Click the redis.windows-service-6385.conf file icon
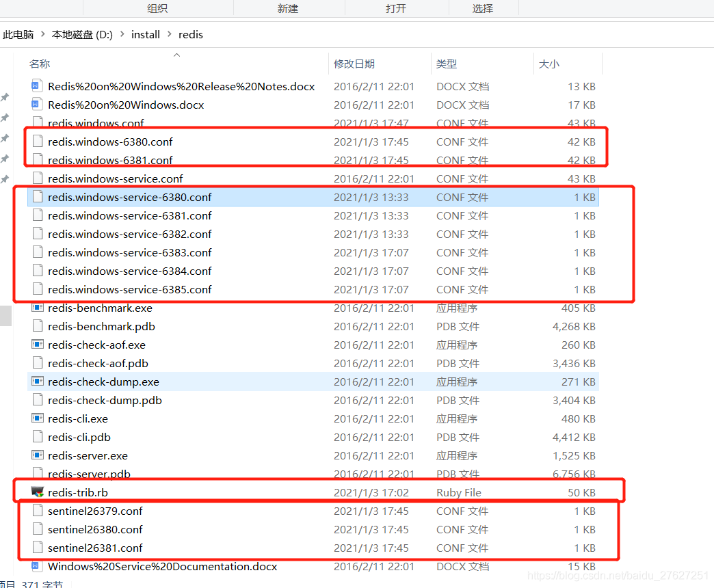This screenshot has width=714, height=588. coord(38,289)
